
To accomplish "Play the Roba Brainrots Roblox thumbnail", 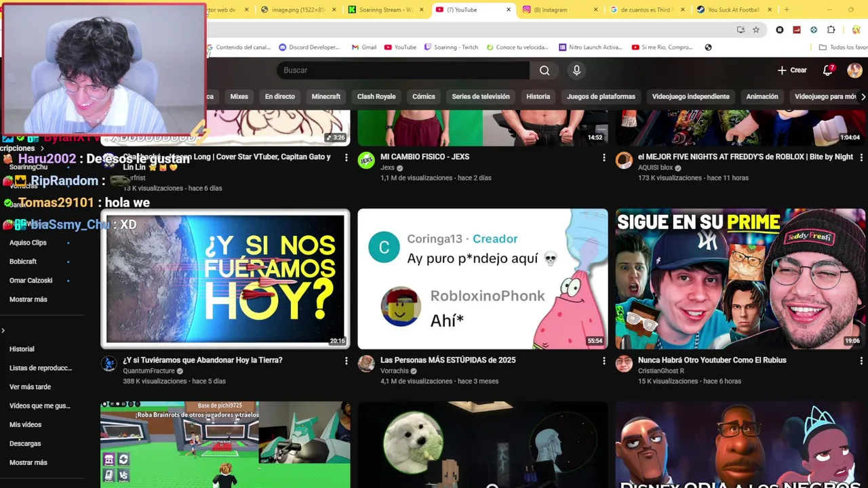I will coord(225,445).
